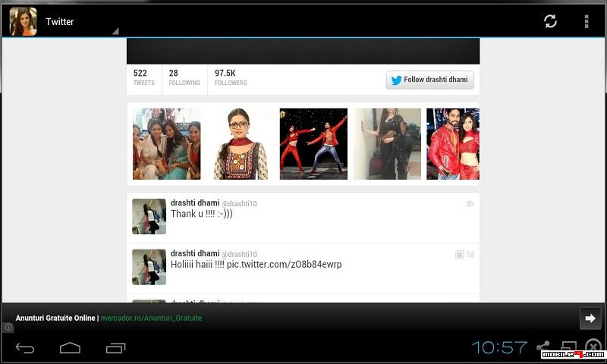Open group selfie photo thumbnail
The image size is (607, 364).
(166, 144)
